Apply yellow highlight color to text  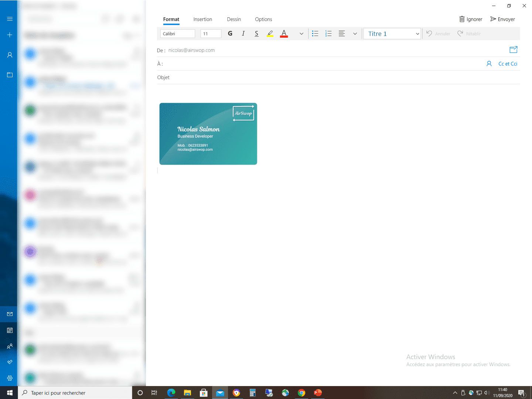(270, 34)
